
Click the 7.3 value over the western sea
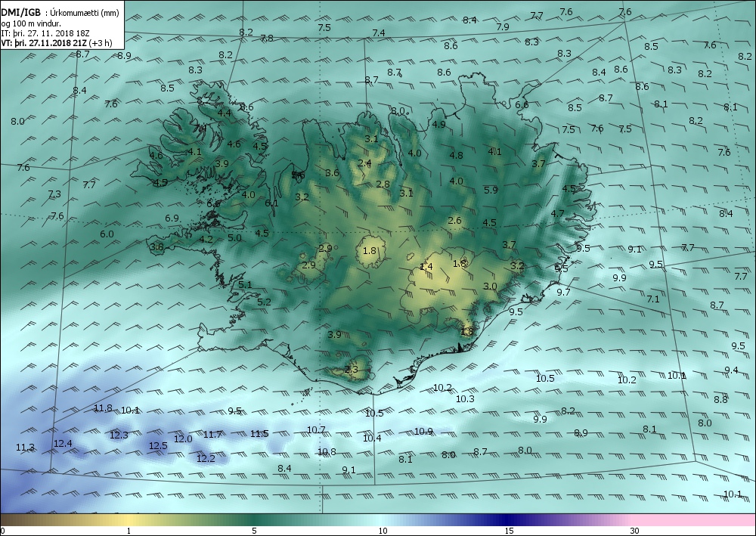click(54, 194)
